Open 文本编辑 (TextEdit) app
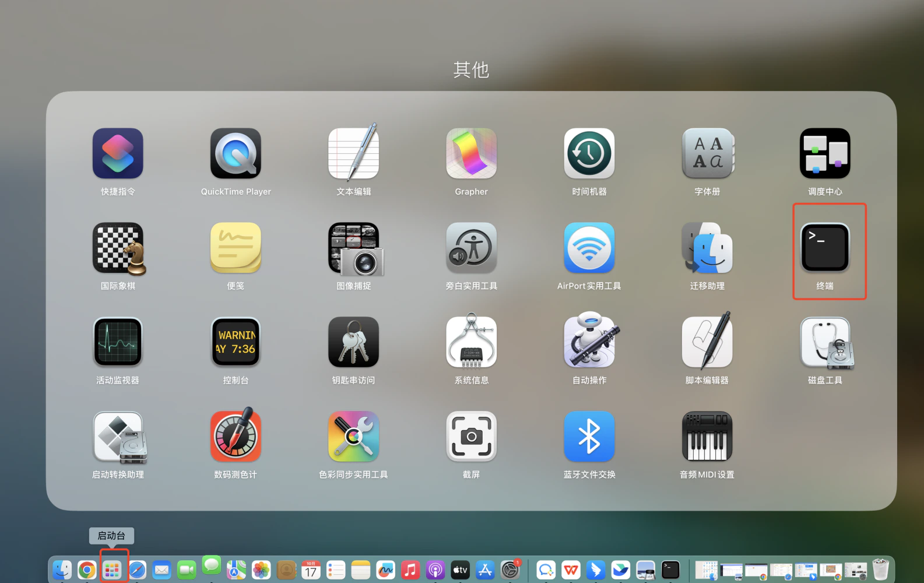924x583 pixels. [353, 153]
